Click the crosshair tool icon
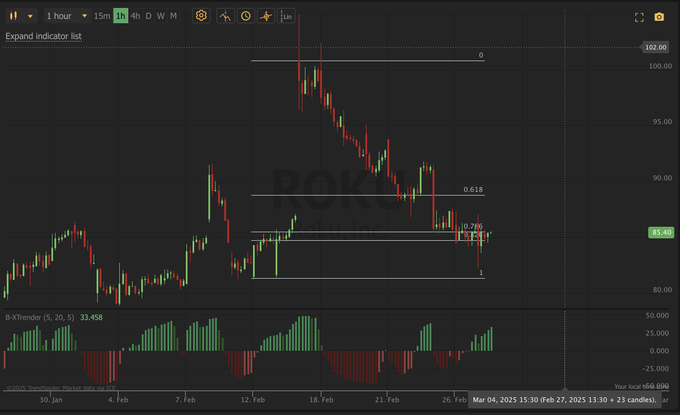 266,16
